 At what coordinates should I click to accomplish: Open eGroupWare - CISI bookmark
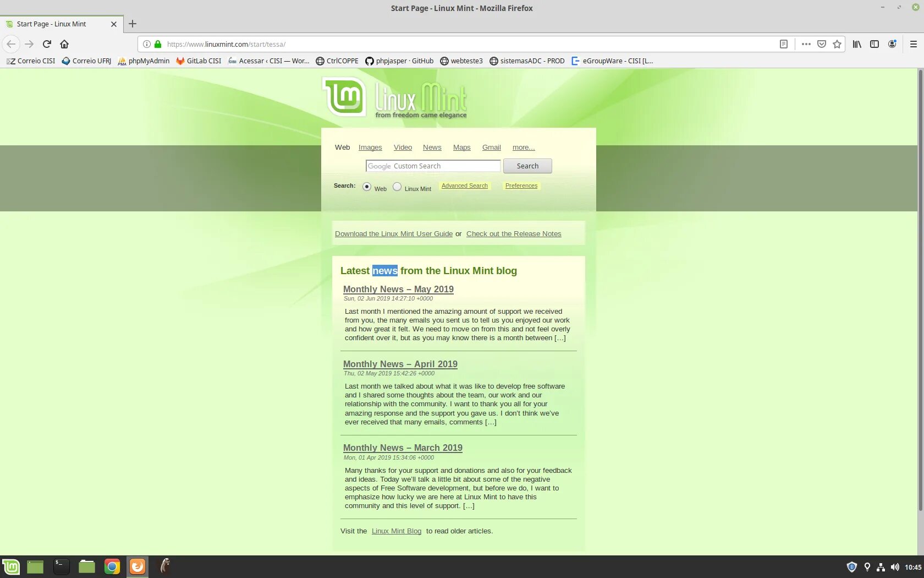pos(612,61)
